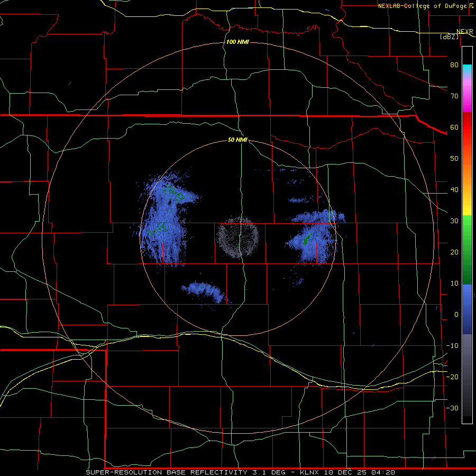
Task: Click the -10 value on dBZ scale
Action: (x=452, y=346)
